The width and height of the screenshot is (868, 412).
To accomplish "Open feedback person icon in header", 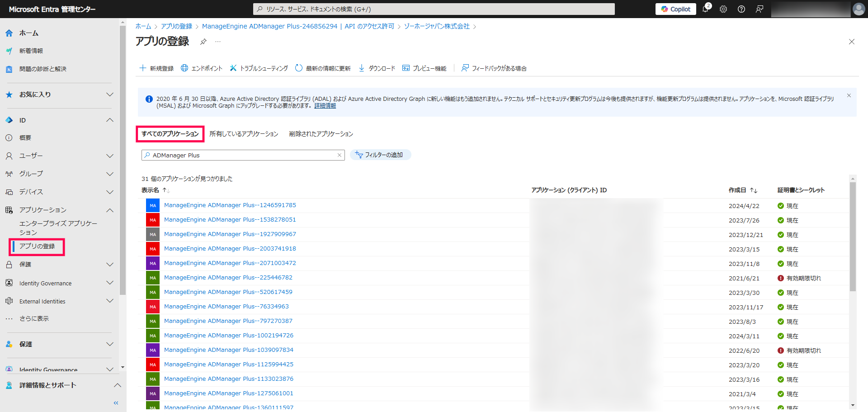I will [x=759, y=9].
